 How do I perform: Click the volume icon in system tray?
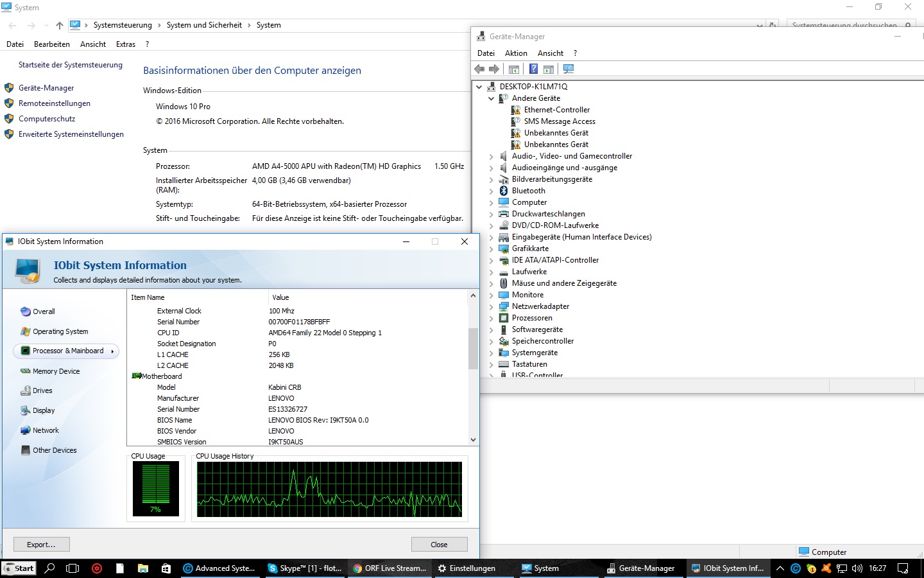click(857, 568)
